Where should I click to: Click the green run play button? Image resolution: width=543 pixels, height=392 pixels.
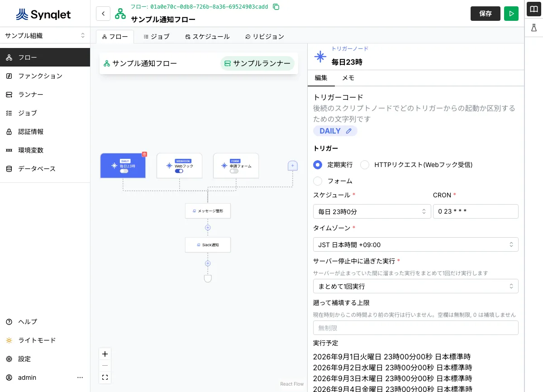[x=511, y=14]
